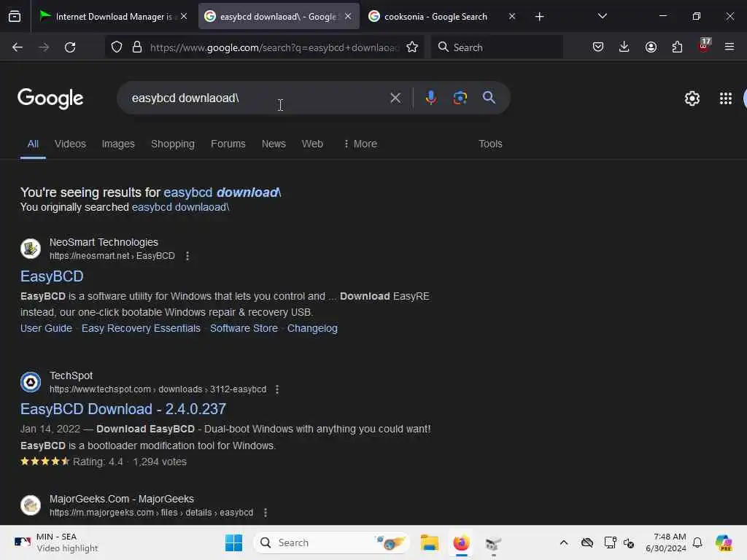Open EasyBCD Download 2.4.0.237 link
This screenshot has width=747, height=560.
(123, 409)
